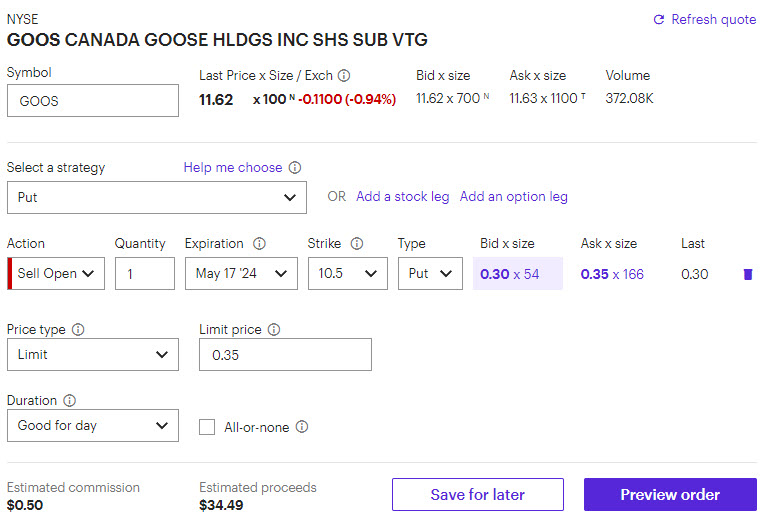Click the Add a stock leg link
Image resolution: width=763 pixels, height=520 pixels.
[x=402, y=197]
